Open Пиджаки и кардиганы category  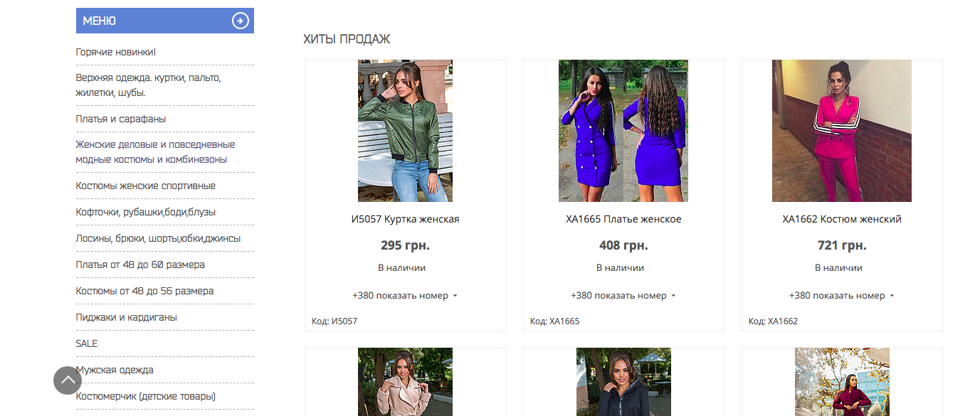(127, 317)
